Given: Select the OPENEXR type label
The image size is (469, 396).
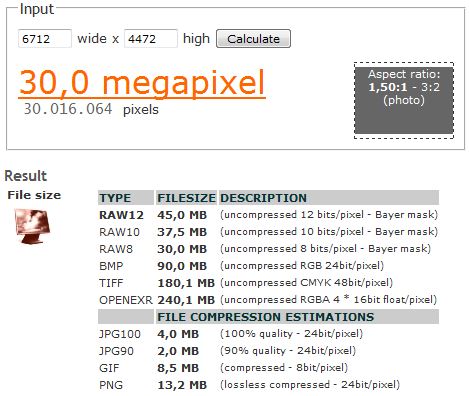Looking at the screenshot, I should click(126, 300).
